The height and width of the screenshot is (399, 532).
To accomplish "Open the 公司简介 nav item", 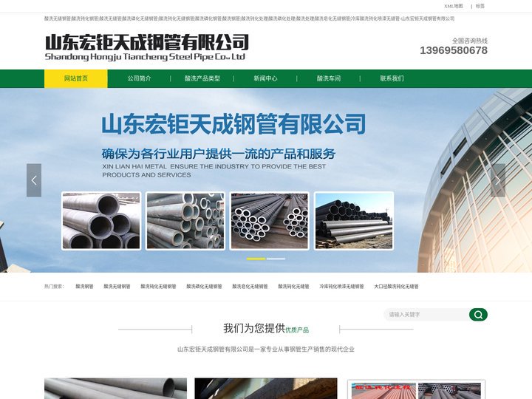I will tap(139, 78).
